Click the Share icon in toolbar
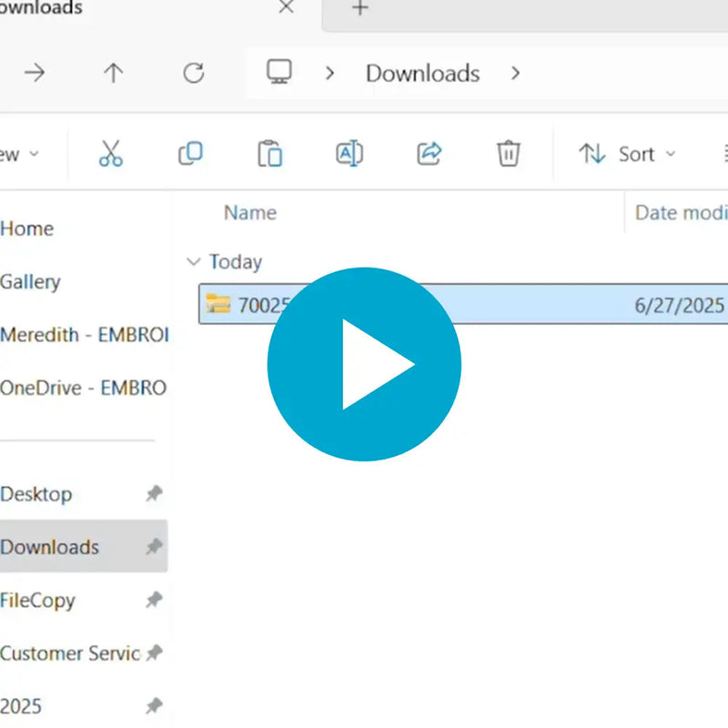This screenshot has width=728, height=728. (x=429, y=154)
